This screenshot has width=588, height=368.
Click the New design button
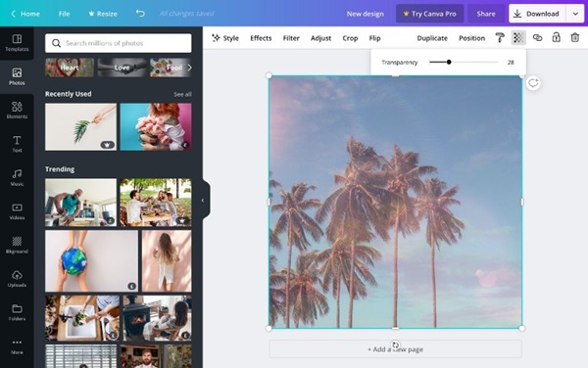click(x=365, y=14)
